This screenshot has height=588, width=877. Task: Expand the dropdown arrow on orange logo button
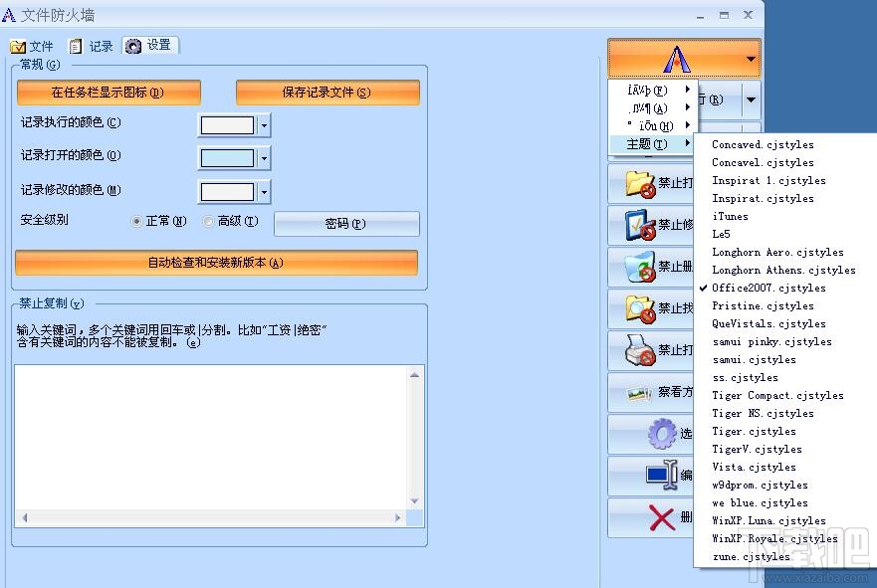pyautogui.click(x=751, y=59)
